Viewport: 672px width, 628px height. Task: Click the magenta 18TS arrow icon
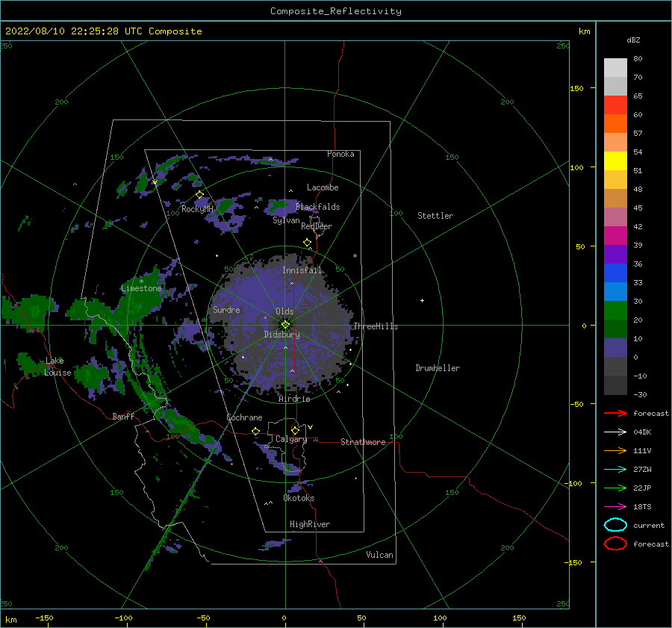pos(615,507)
